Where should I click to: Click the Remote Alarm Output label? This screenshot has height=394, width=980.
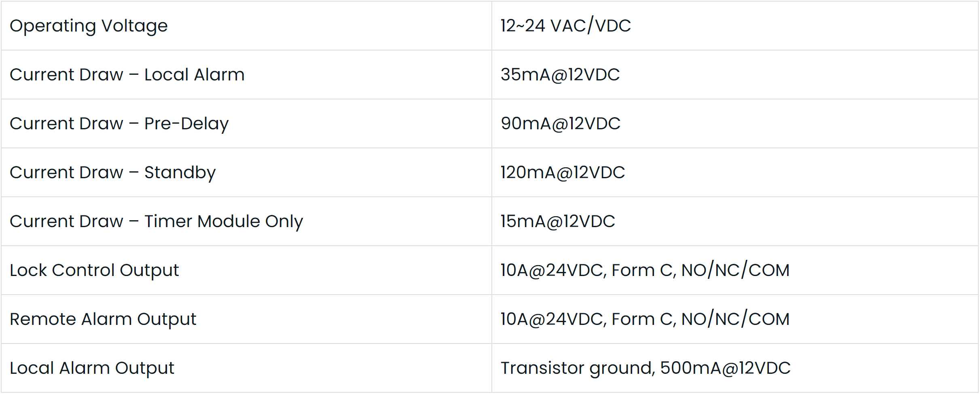[103, 319]
